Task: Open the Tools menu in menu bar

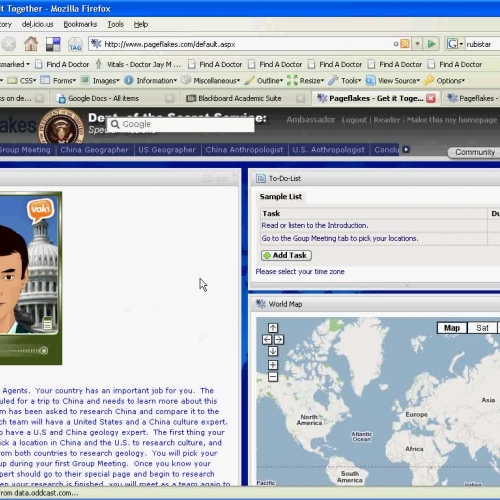Action: tap(115, 24)
